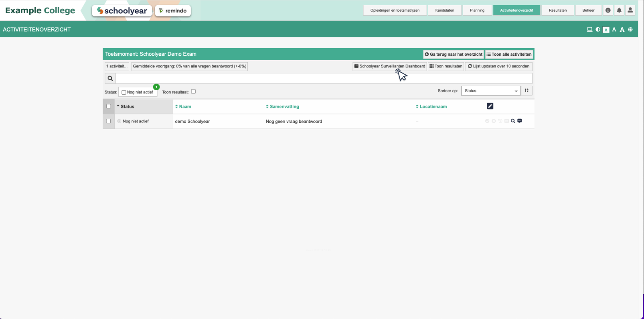644x319 pixels.
Task: Open the Resultaten menu
Action: (558, 10)
